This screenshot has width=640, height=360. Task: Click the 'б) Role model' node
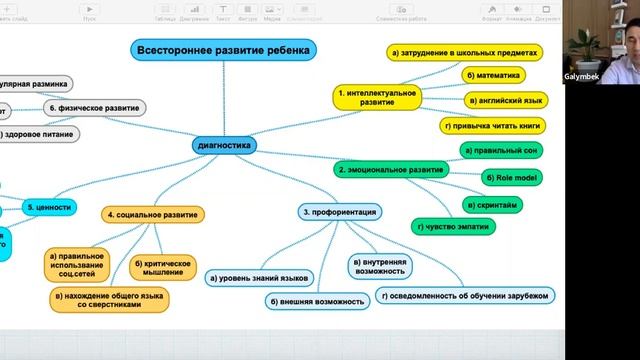(512, 178)
